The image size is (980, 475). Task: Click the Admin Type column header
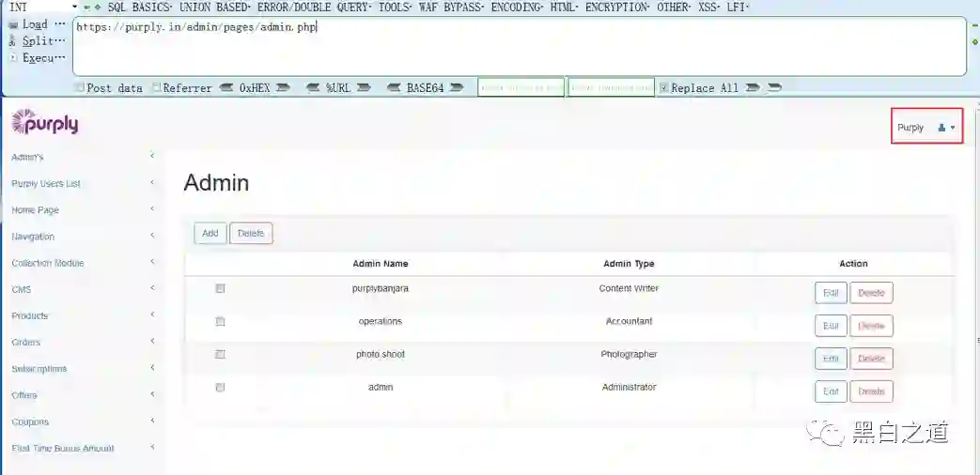coord(629,264)
